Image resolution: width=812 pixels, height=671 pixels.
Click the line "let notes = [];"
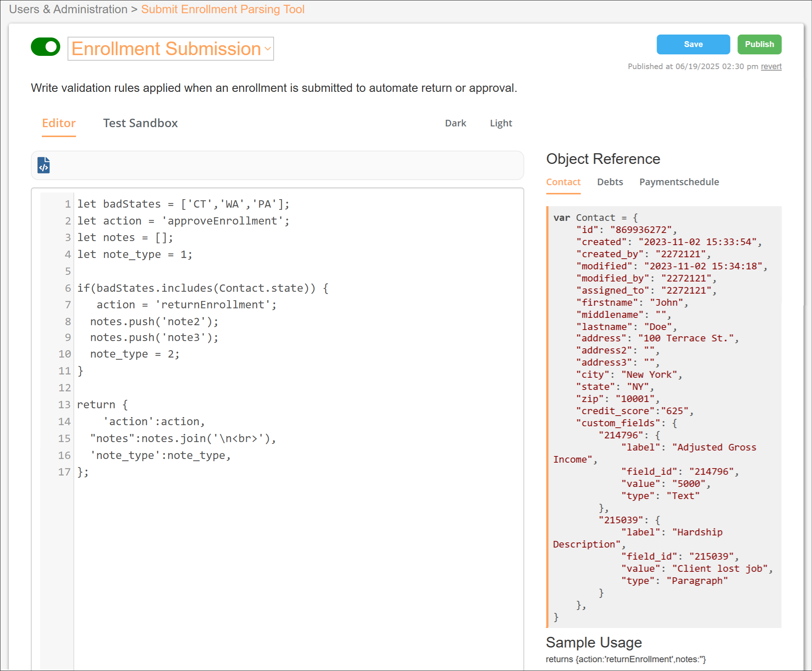coord(125,238)
